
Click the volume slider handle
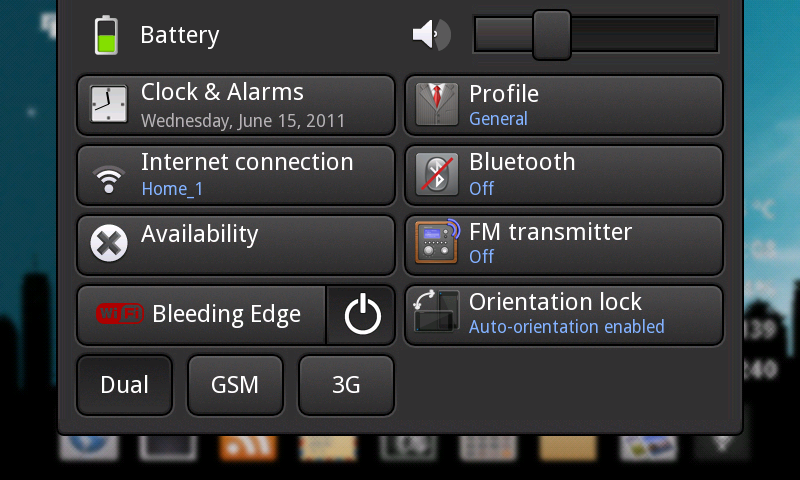[x=552, y=35]
